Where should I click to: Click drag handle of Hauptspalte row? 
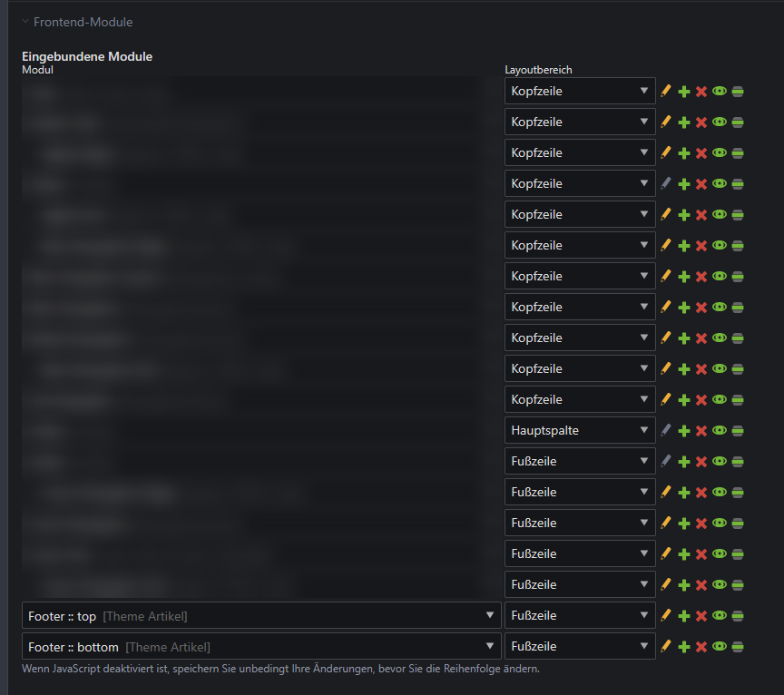pyautogui.click(x=738, y=430)
